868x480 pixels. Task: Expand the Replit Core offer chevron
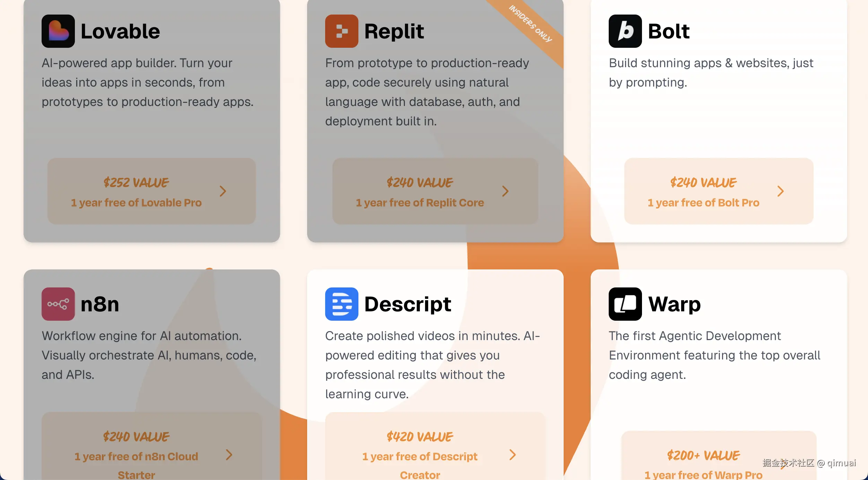[x=505, y=191]
